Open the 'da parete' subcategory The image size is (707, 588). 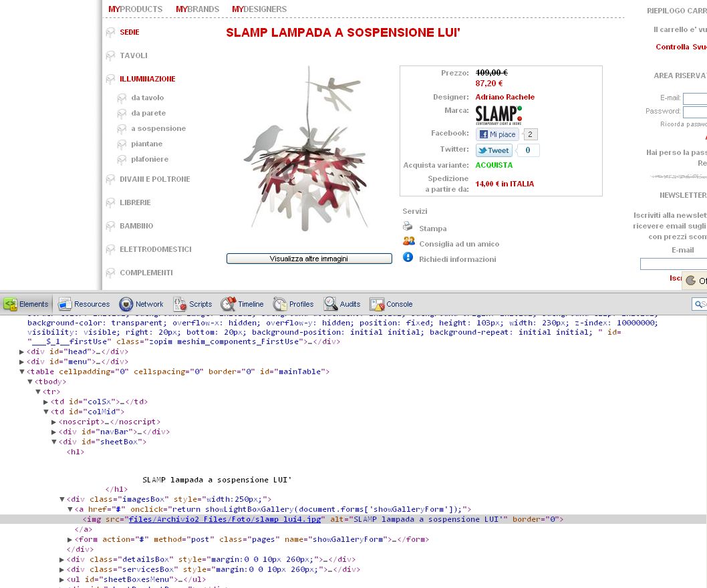tap(148, 113)
